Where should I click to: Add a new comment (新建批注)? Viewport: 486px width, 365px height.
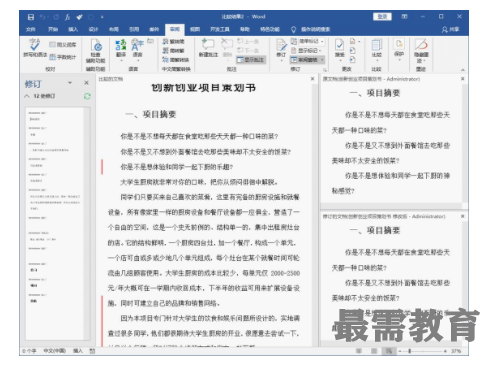[208, 48]
